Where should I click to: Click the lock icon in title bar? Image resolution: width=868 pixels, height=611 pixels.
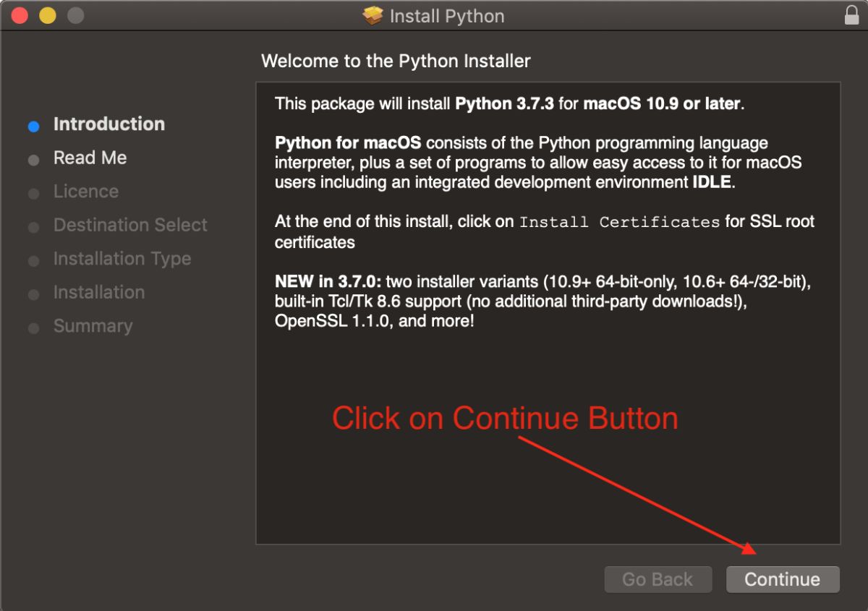coord(852,15)
